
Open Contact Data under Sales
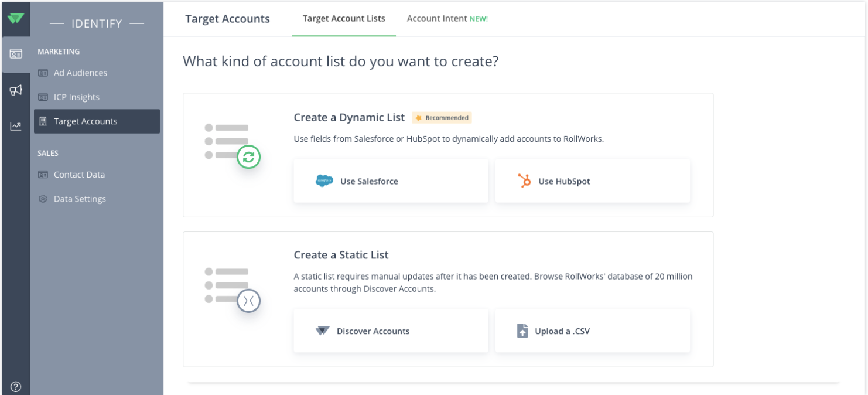[79, 175]
